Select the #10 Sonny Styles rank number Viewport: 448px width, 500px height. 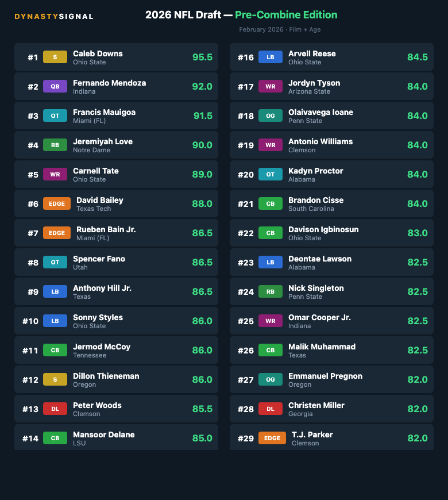30,321
